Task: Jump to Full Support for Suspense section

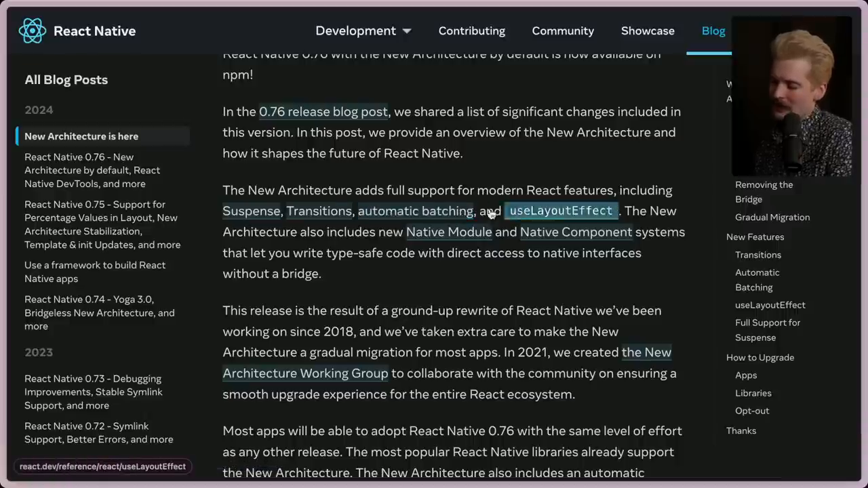Action: pyautogui.click(x=768, y=330)
